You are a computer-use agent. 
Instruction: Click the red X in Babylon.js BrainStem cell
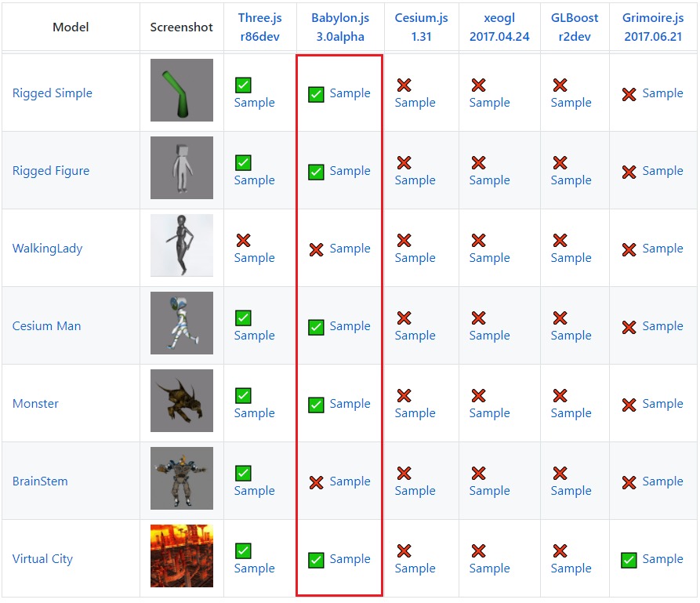(317, 482)
